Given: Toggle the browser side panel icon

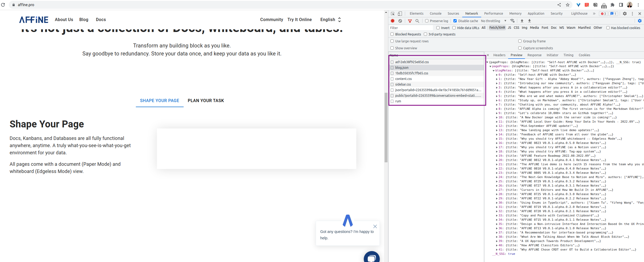Looking at the screenshot, I should (x=621, y=5).
